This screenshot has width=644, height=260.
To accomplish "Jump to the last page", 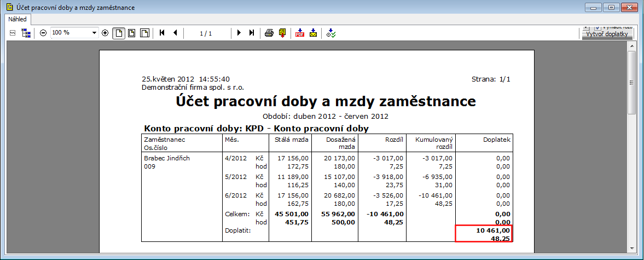I will pos(251,33).
